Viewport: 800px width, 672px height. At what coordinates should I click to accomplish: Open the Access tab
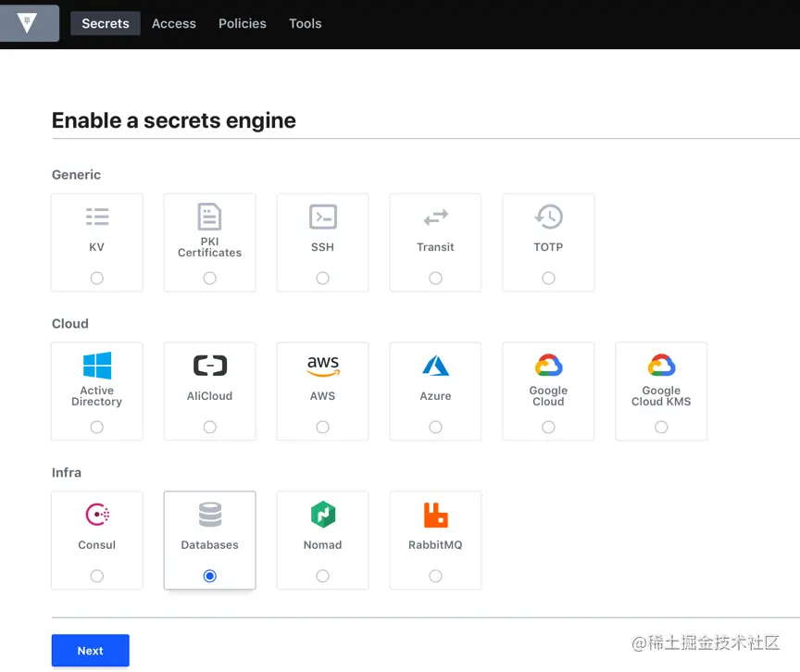174,23
